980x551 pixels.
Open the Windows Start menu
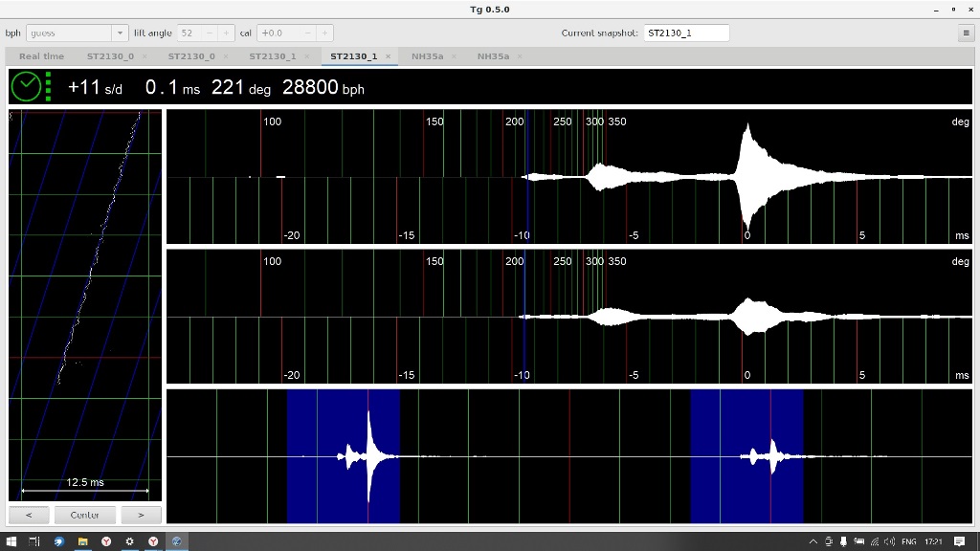pos(11,541)
